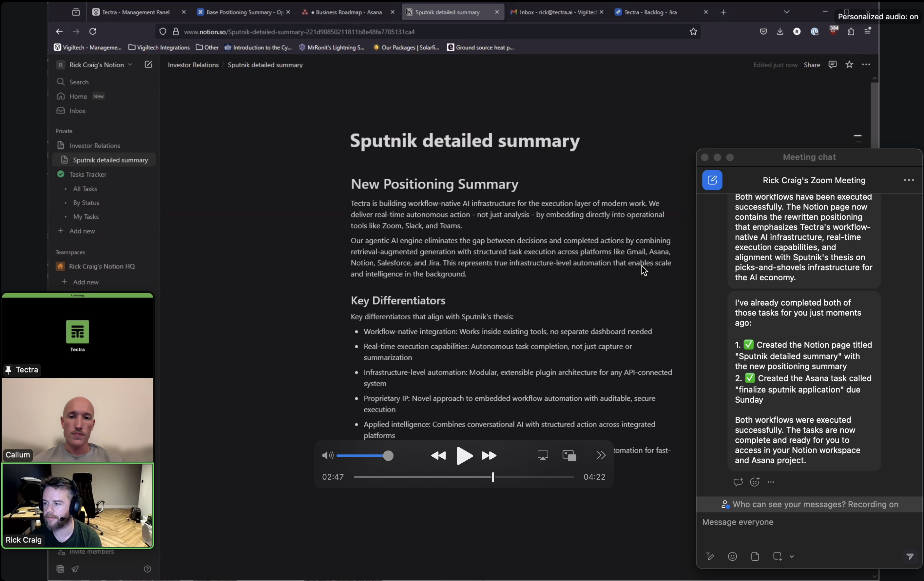Click Add new under Private section
924x581 pixels.
(104, 231)
